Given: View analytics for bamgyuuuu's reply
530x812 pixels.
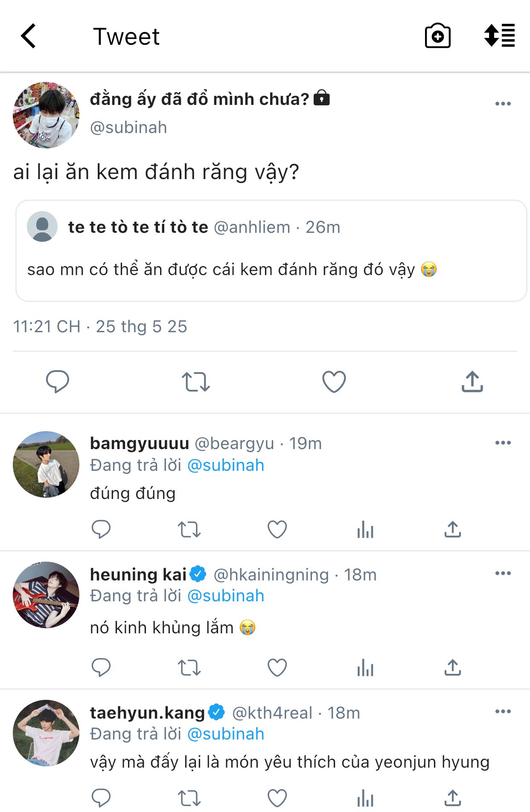Looking at the screenshot, I should (365, 530).
